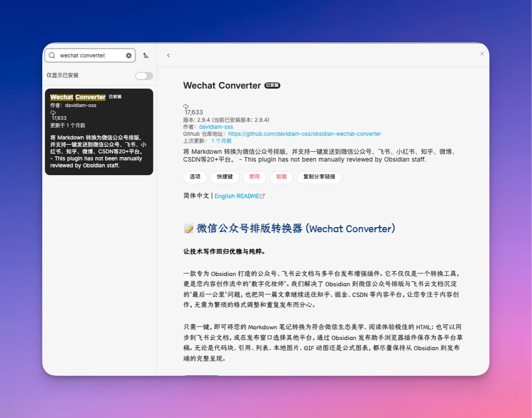Viewport: 532px width, 418px height.
Task: Go back with the left chevron
Action: (x=168, y=55)
